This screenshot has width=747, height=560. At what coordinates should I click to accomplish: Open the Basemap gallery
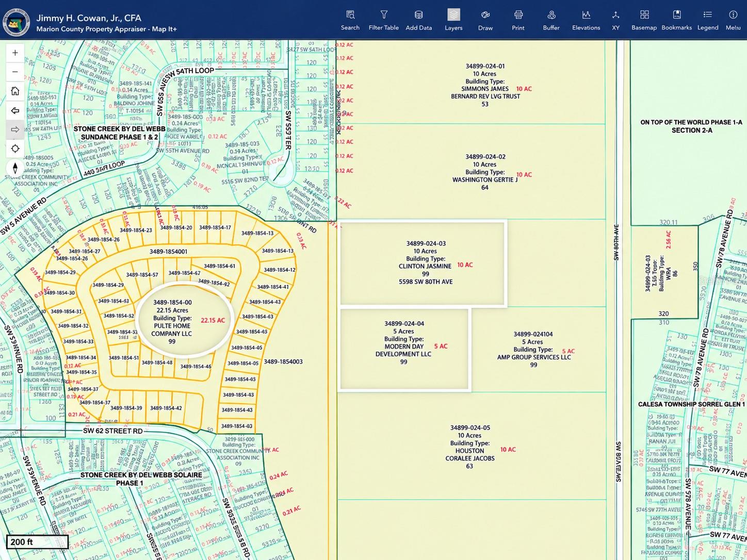click(644, 20)
